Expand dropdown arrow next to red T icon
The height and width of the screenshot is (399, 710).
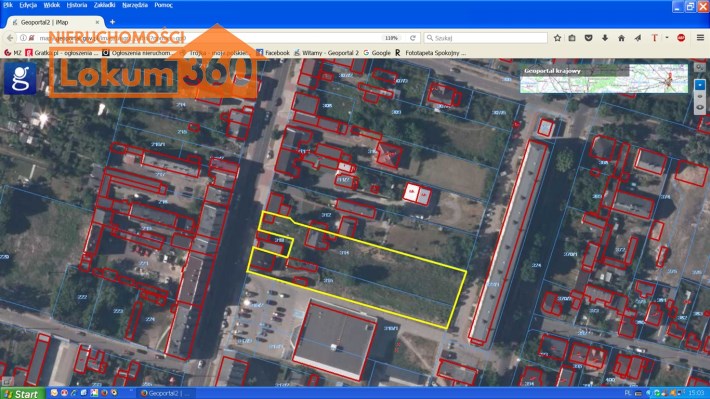point(667,38)
